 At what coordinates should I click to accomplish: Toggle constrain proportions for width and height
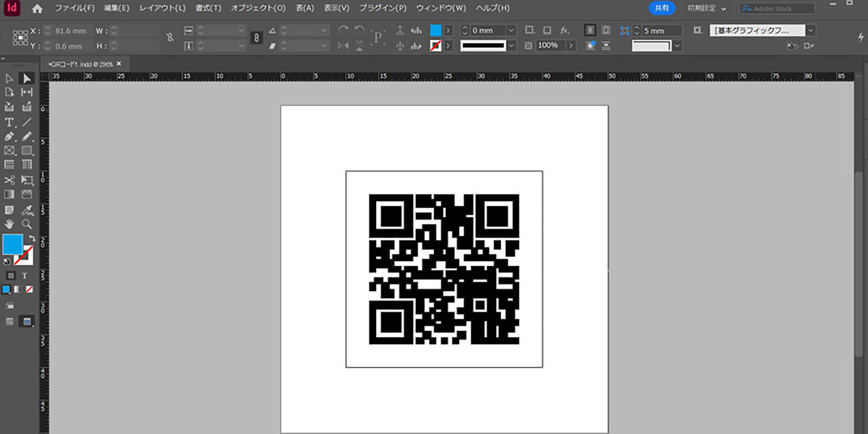170,38
